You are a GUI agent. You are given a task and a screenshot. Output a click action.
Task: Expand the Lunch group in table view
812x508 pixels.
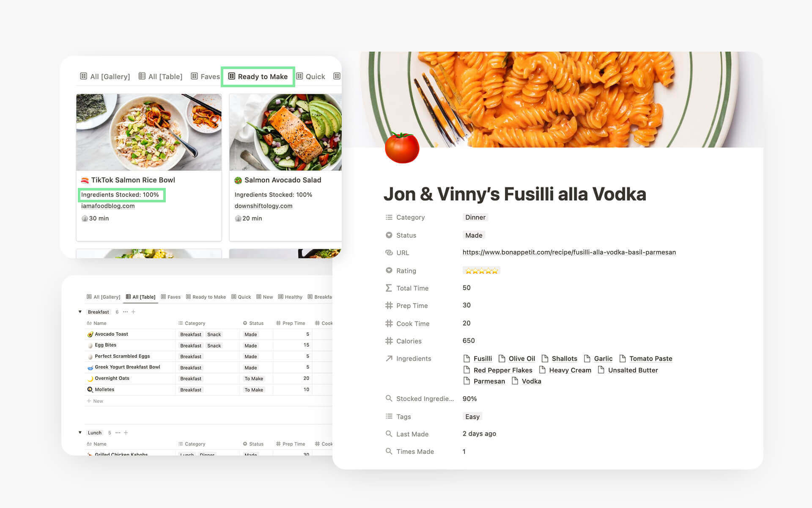coord(80,433)
